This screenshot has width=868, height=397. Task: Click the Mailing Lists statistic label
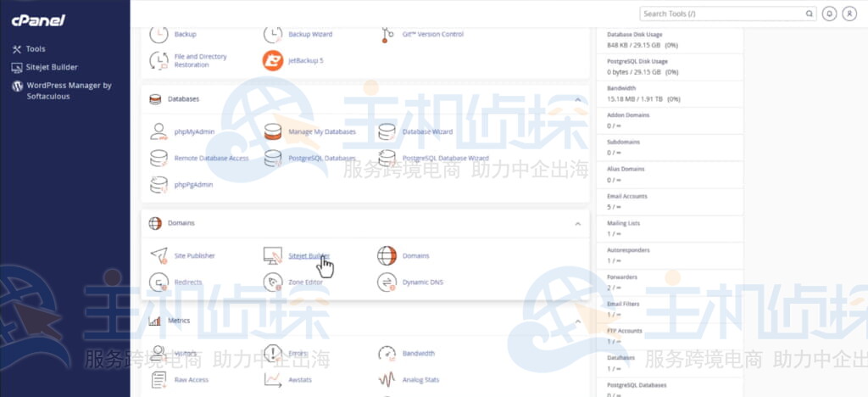(623, 223)
